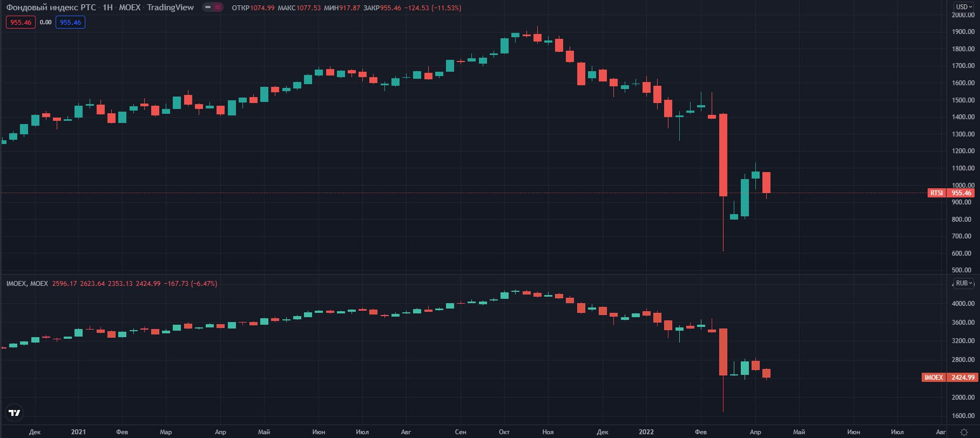Toggle the market status pill indicator
The width and height of the screenshot is (980, 438).
212,8
